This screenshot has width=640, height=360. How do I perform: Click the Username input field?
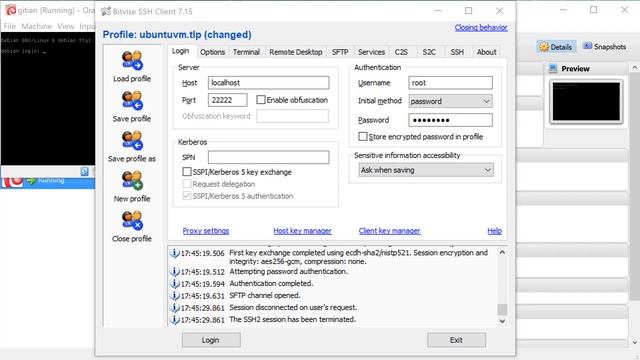coord(450,82)
